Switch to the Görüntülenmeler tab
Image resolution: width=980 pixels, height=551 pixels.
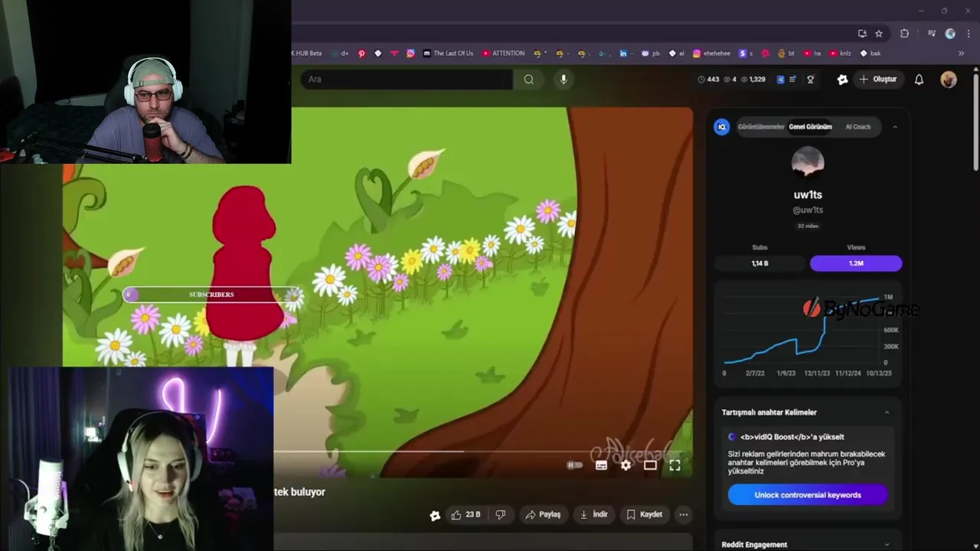coord(761,127)
